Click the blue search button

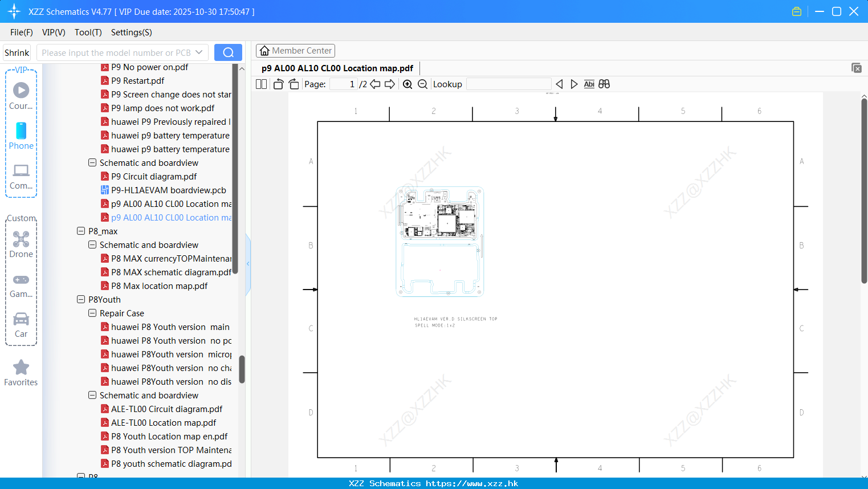(x=228, y=52)
